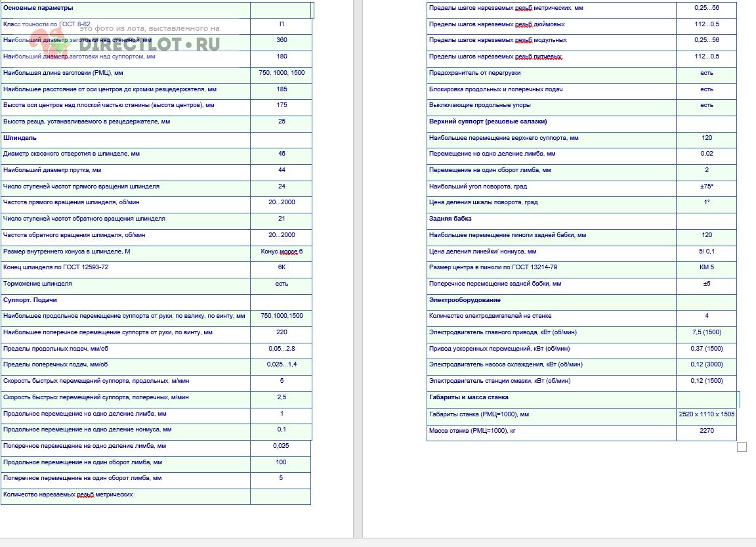Click the '0,05...2,8' продольных подач value

[x=282, y=349]
